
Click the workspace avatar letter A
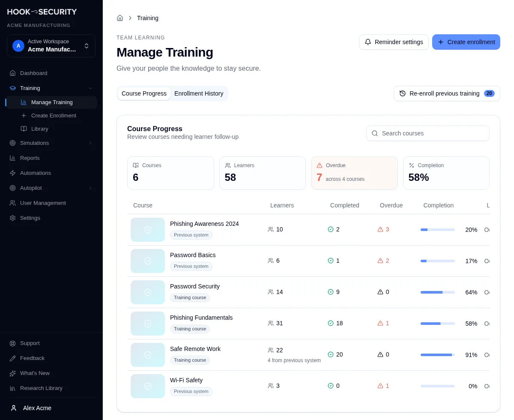(x=18, y=46)
